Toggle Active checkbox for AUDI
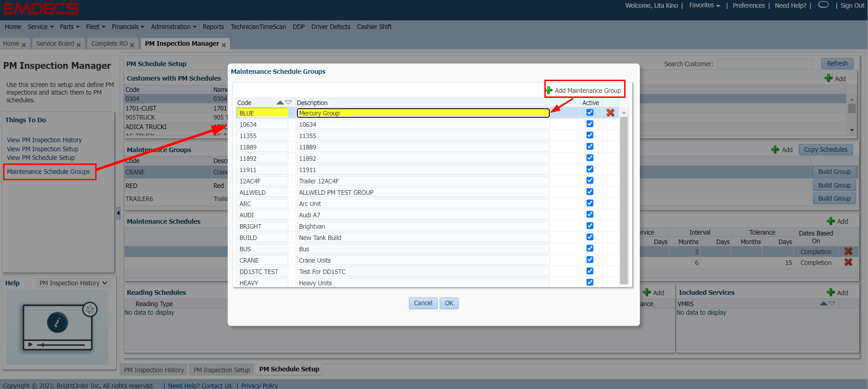Viewport: 868px width, 389px height. coord(590,214)
